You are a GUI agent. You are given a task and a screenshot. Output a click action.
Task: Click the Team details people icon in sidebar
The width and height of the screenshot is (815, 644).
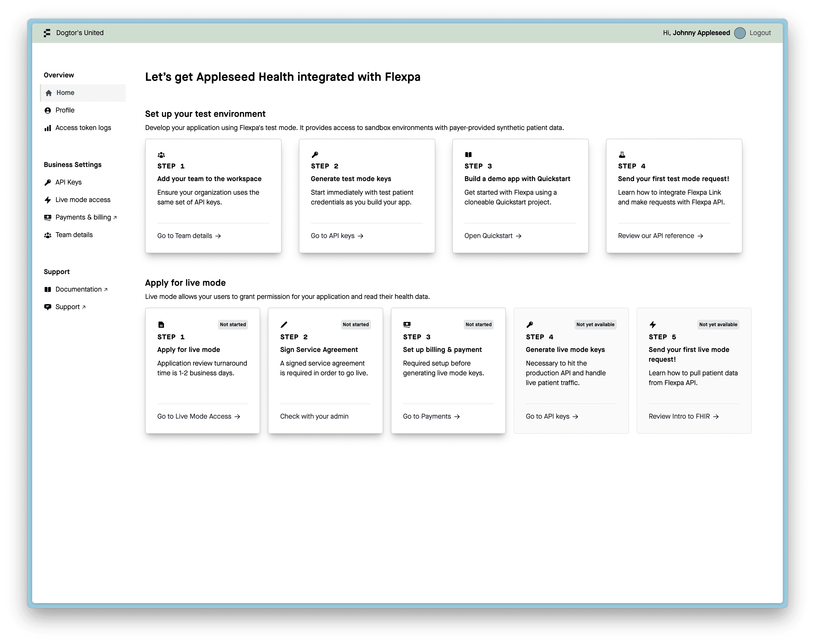point(47,235)
